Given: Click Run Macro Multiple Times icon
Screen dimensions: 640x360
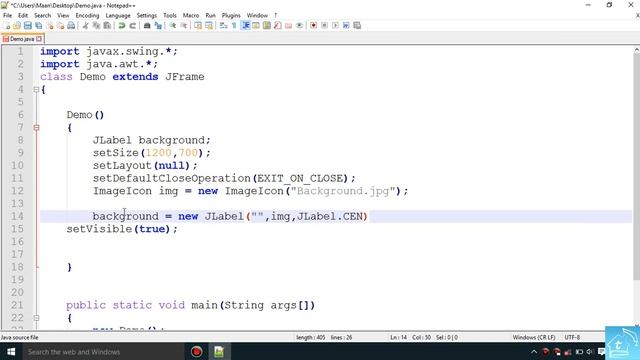Looking at the screenshot, I should [346, 25].
